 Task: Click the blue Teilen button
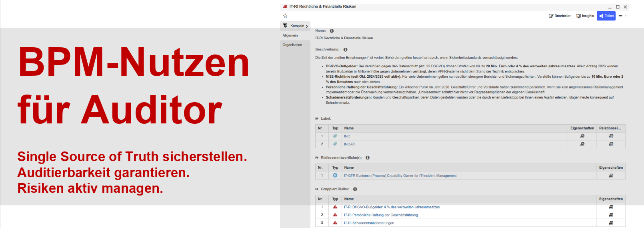tap(606, 16)
